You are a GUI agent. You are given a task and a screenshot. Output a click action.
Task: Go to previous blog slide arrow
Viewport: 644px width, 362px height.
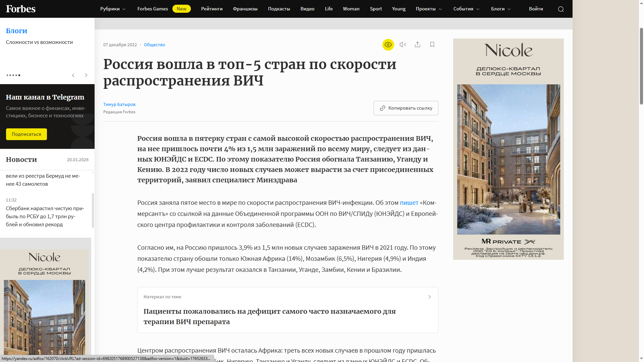(73, 75)
